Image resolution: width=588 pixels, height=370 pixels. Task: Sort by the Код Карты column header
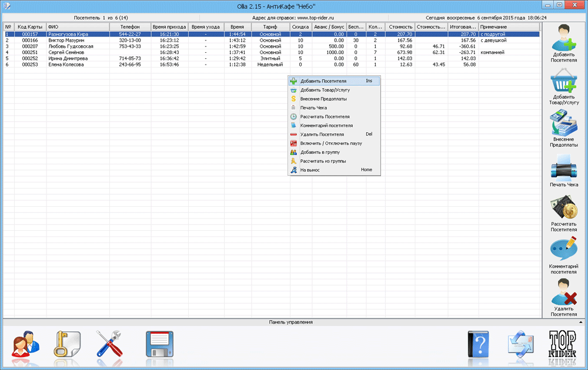click(x=30, y=27)
